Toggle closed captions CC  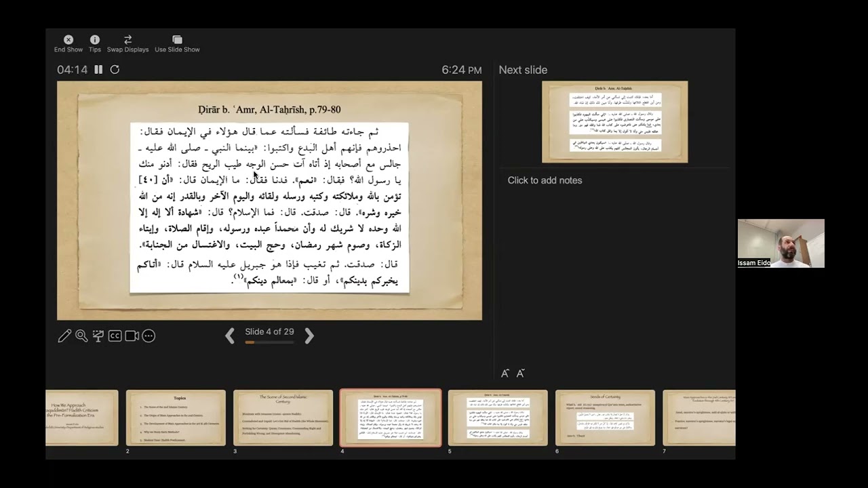tap(115, 335)
